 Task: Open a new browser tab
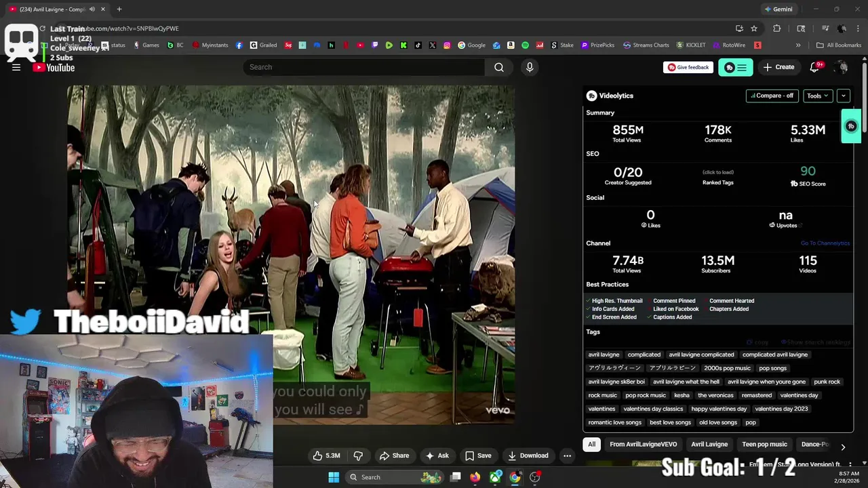(x=119, y=9)
